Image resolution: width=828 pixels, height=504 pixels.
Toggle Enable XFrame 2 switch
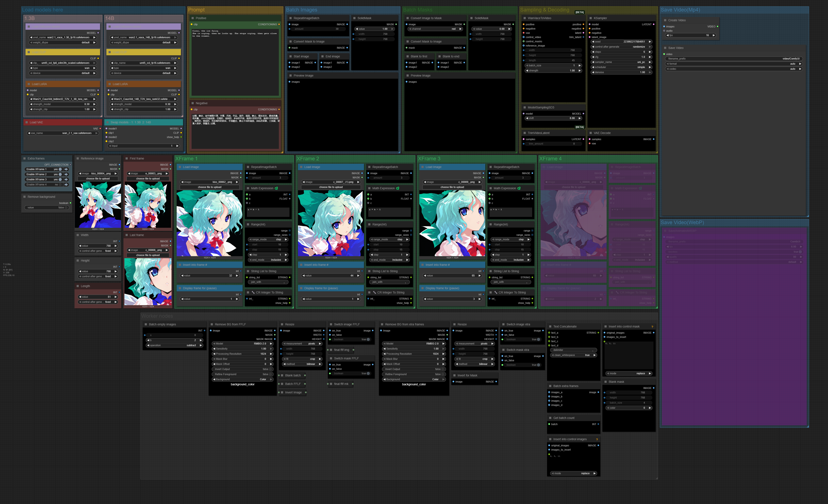pyautogui.click(x=60, y=174)
